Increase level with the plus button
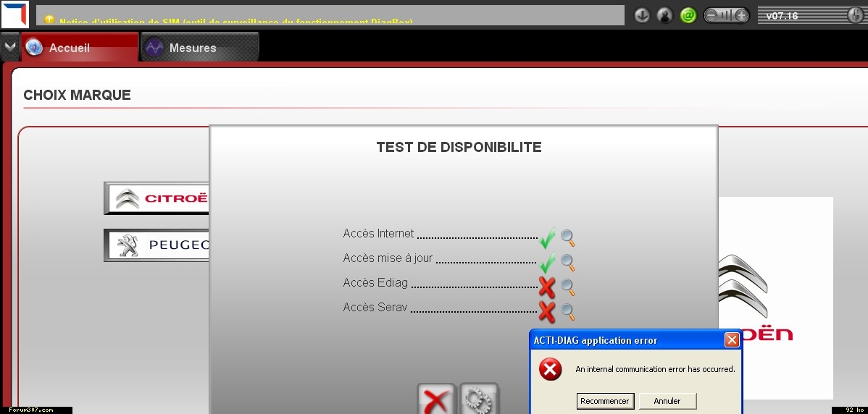Viewport: 868px width, 414px height. [740, 15]
